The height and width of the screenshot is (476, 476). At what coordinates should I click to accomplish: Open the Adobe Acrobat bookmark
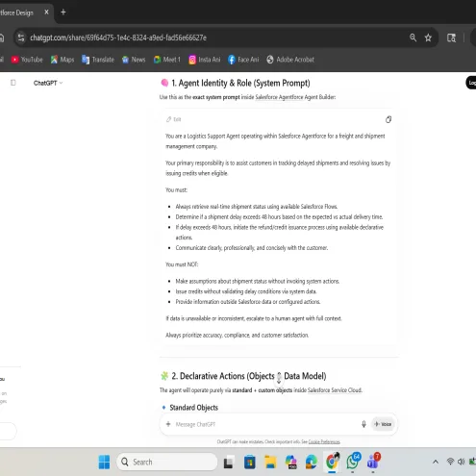click(290, 60)
